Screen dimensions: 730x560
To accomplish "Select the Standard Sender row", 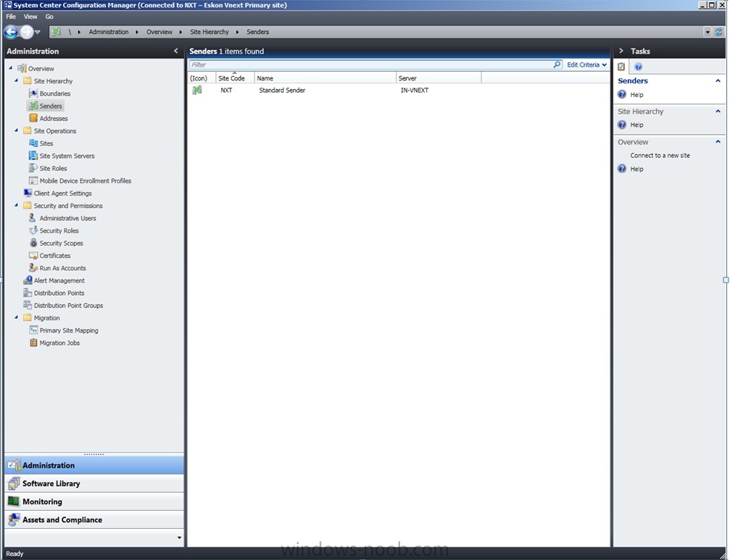I will (x=399, y=91).
